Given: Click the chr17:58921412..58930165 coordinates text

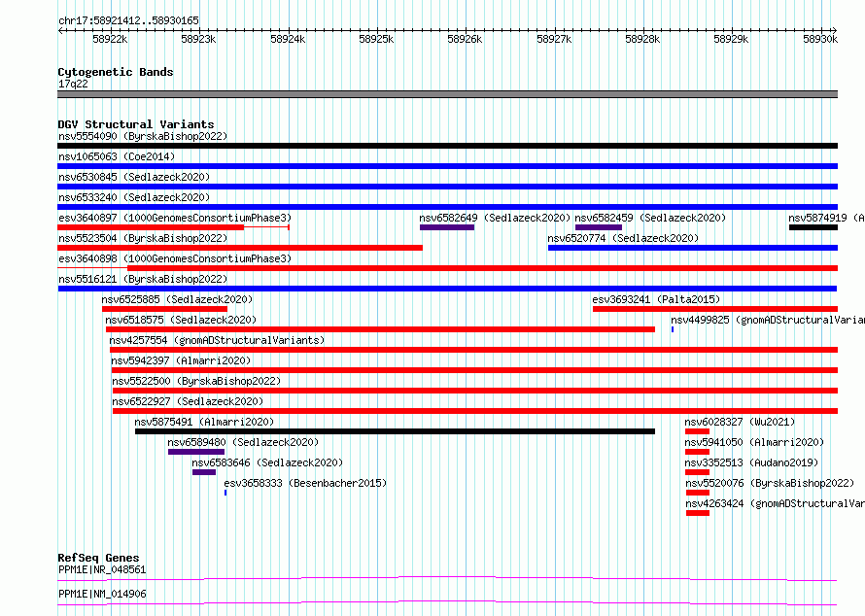Looking at the screenshot, I should coord(128,21).
